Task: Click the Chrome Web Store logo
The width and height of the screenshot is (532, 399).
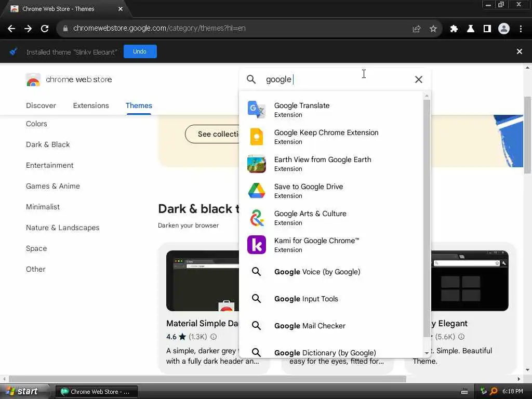Action: point(33,79)
